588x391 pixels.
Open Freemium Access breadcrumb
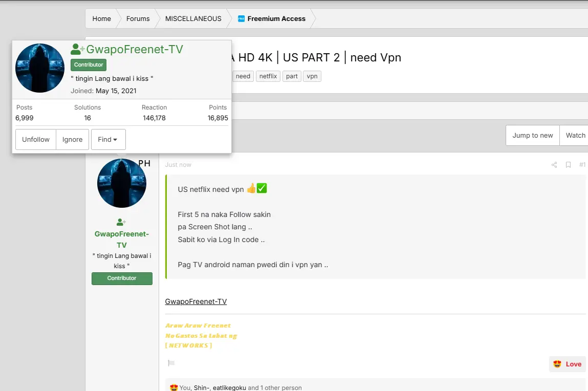276,19
